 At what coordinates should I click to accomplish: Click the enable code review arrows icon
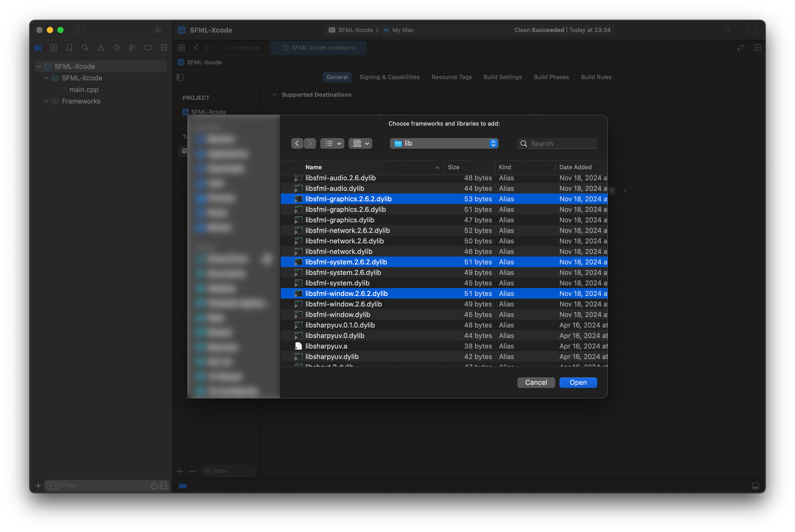pos(740,48)
